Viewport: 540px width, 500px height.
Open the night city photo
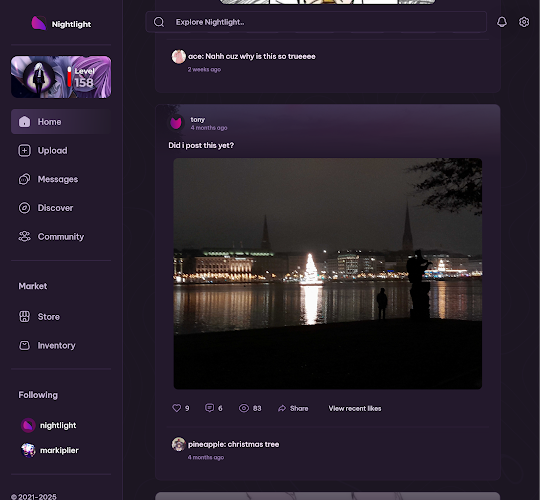pyautogui.click(x=328, y=273)
